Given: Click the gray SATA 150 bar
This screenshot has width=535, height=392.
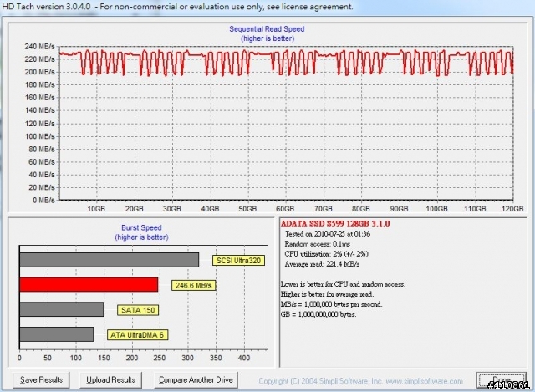Looking at the screenshot, I should tap(62, 309).
